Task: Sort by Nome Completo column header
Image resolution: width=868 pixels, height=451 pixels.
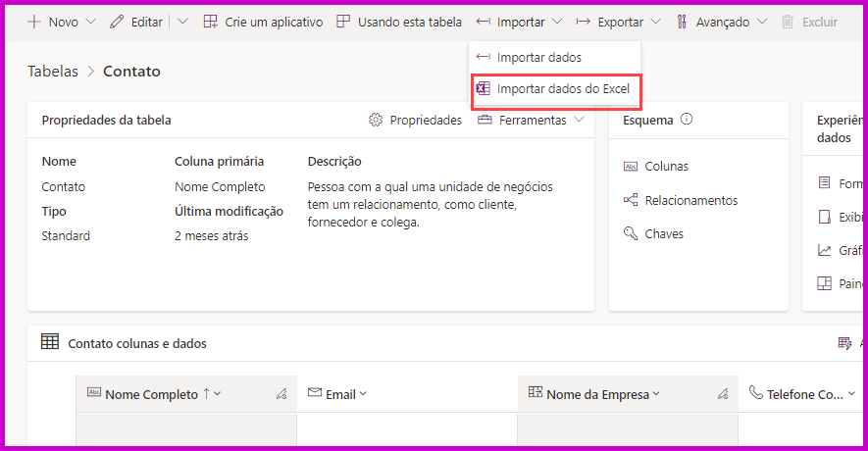Action: 151,394
